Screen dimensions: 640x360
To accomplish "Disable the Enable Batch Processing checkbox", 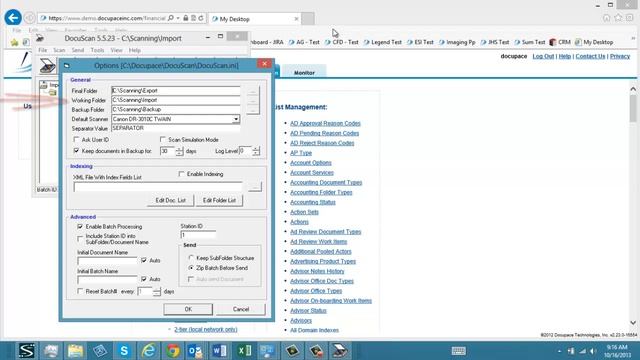I will [x=80, y=227].
